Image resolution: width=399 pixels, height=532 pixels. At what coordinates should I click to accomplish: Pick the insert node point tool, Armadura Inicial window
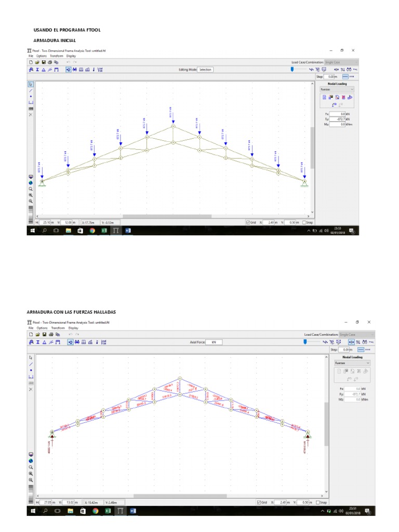pos(31,96)
